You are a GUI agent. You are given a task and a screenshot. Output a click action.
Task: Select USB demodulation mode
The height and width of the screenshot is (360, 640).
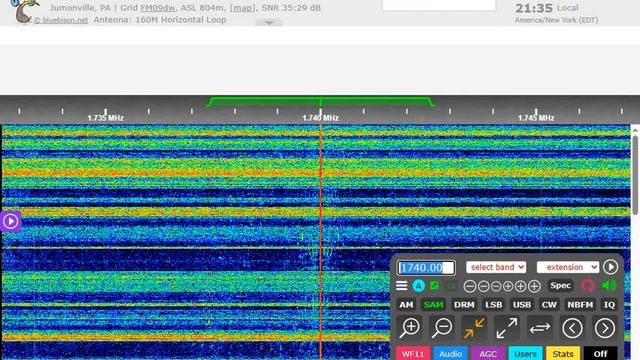[522, 304]
